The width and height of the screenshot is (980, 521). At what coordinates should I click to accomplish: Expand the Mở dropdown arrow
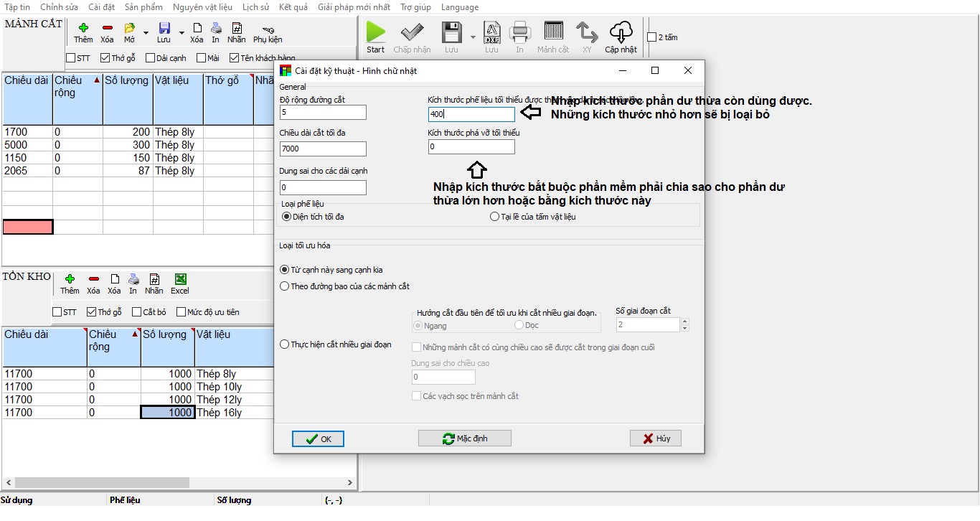[x=146, y=33]
